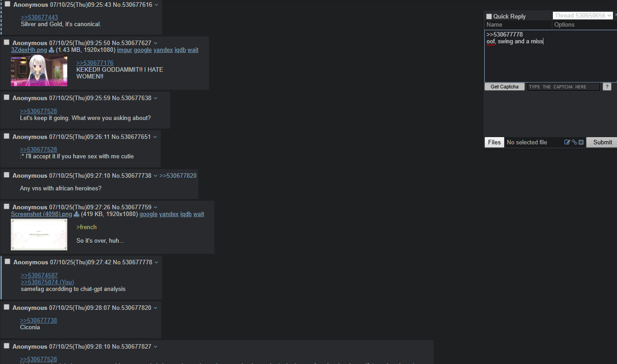Image resolution: width=617 pixels, height=364 pixels.
Task: Click the download icon next to 3ZdexHh.png
Action: pyautogui.click(x=51, y=50)
